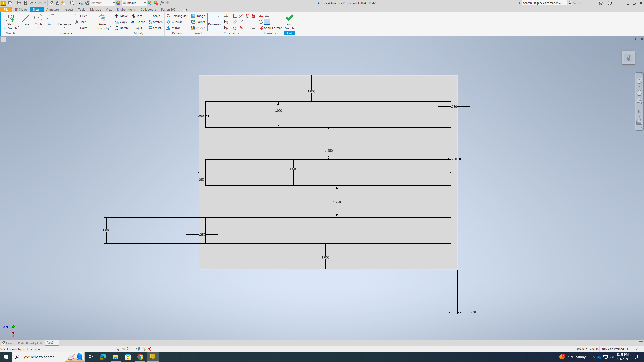
Task: Click the Rectangular Pattern tool
Action: coord(177,16)
